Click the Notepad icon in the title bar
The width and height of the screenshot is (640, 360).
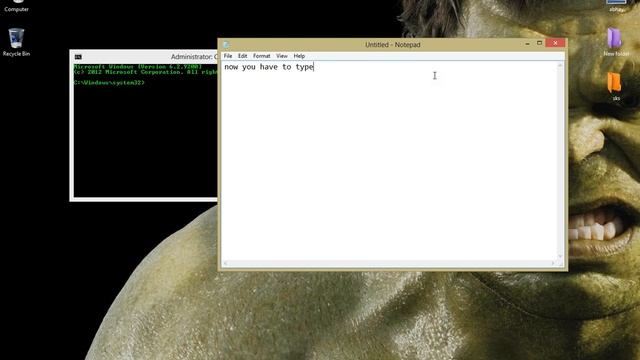(226, 44)
